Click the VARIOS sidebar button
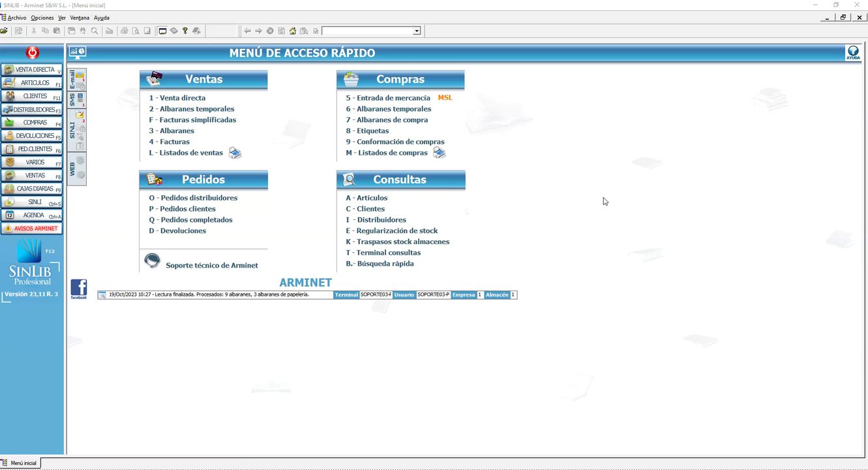Screen dimensions: 868x470 click(x=32, y=163)
